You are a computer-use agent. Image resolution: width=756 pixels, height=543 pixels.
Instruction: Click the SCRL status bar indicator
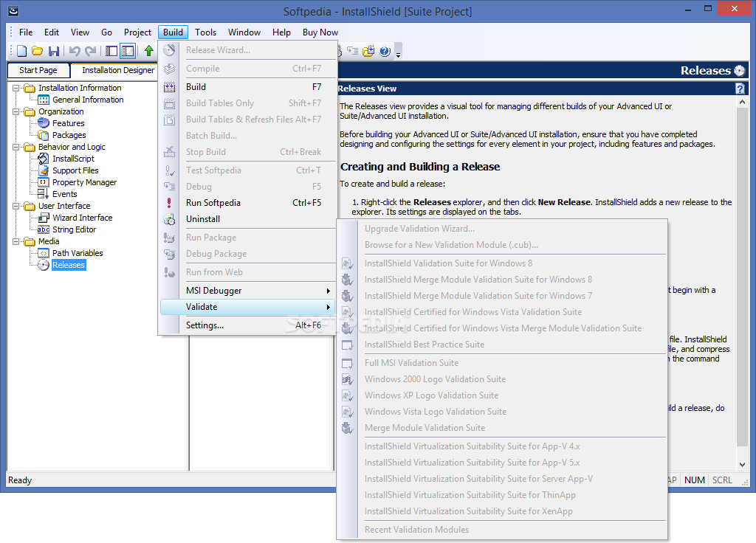722,480
